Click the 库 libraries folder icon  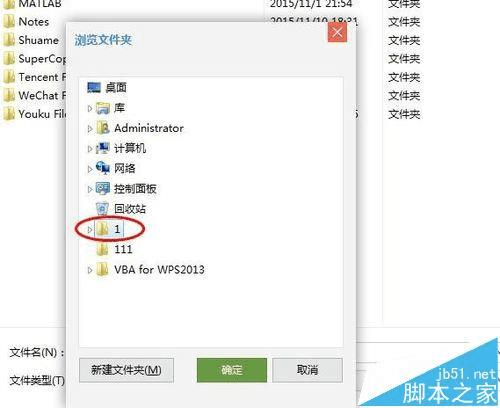point(103,108)
